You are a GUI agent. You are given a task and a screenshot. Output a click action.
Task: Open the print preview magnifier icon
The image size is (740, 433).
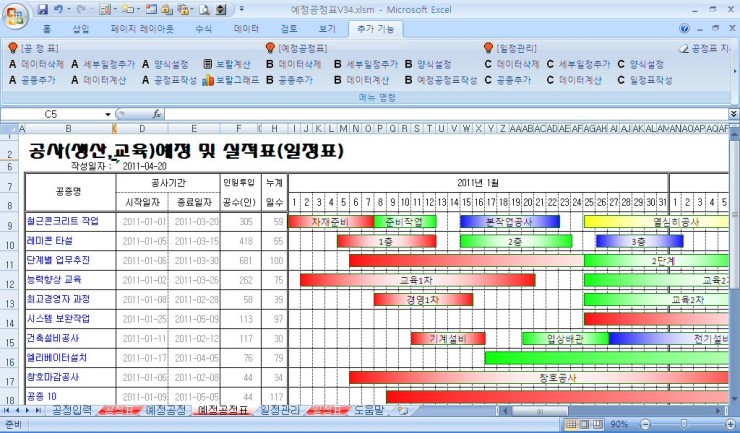[x=204, y=9]
